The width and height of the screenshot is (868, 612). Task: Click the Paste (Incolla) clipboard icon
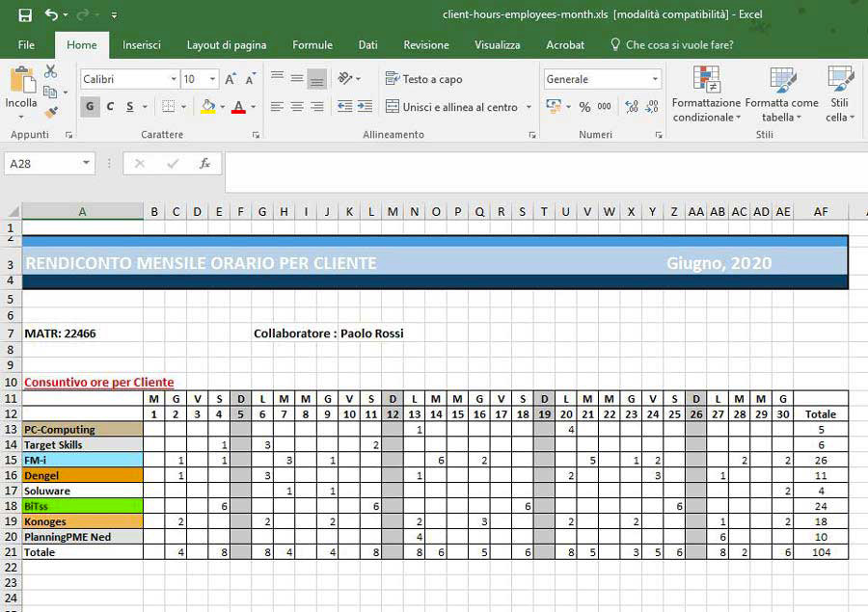click(x=23, y=80)
